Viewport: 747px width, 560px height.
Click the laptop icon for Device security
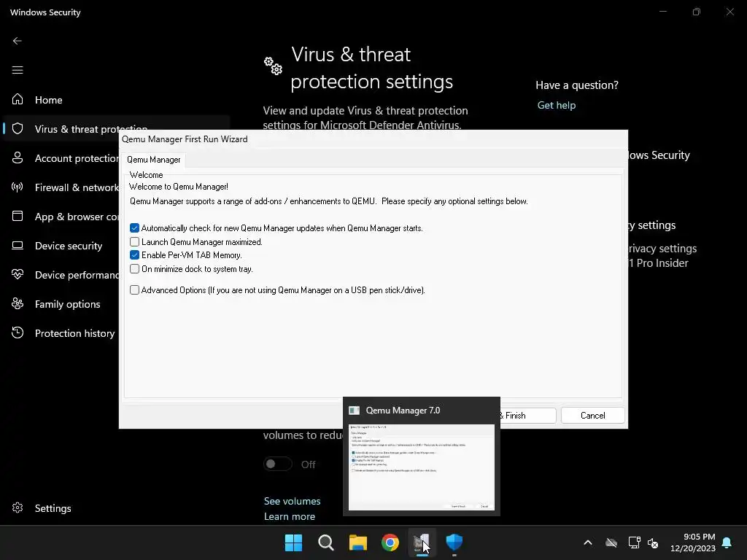coord(18,245)
